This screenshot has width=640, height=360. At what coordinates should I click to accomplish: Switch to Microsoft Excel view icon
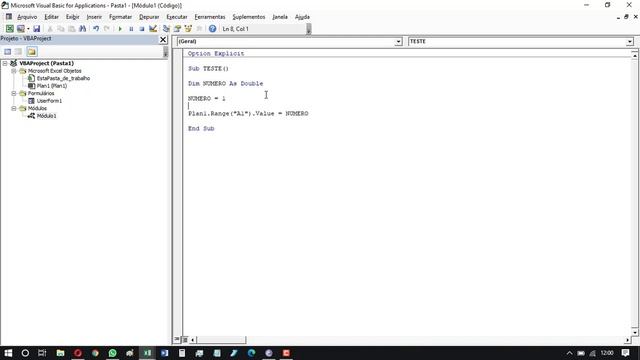coord(9,29)
